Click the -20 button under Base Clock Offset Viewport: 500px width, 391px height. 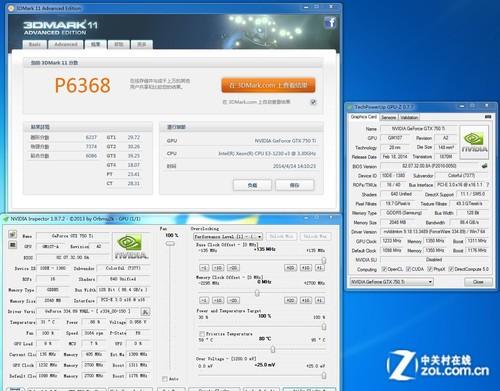coord(233,268)
